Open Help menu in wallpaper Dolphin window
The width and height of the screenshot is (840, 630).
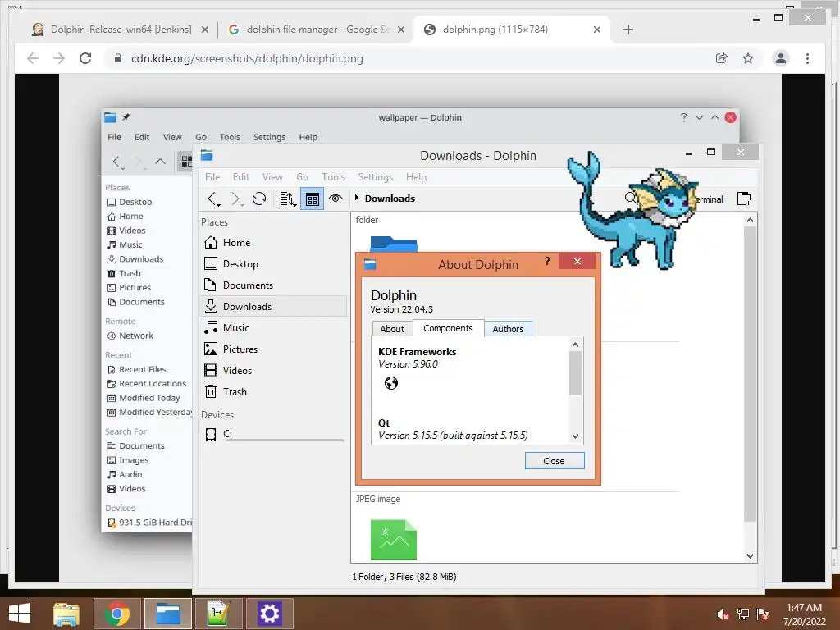click(308, 137)
